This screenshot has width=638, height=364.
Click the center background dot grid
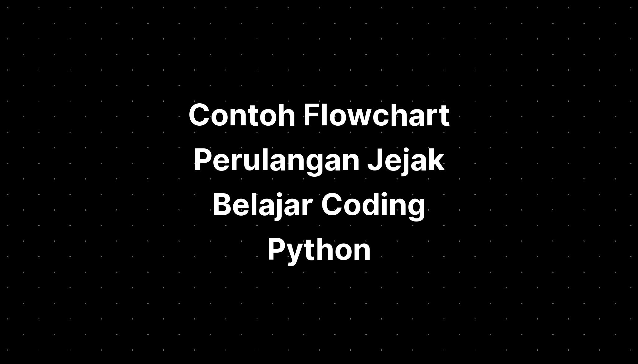pos(319,182)
